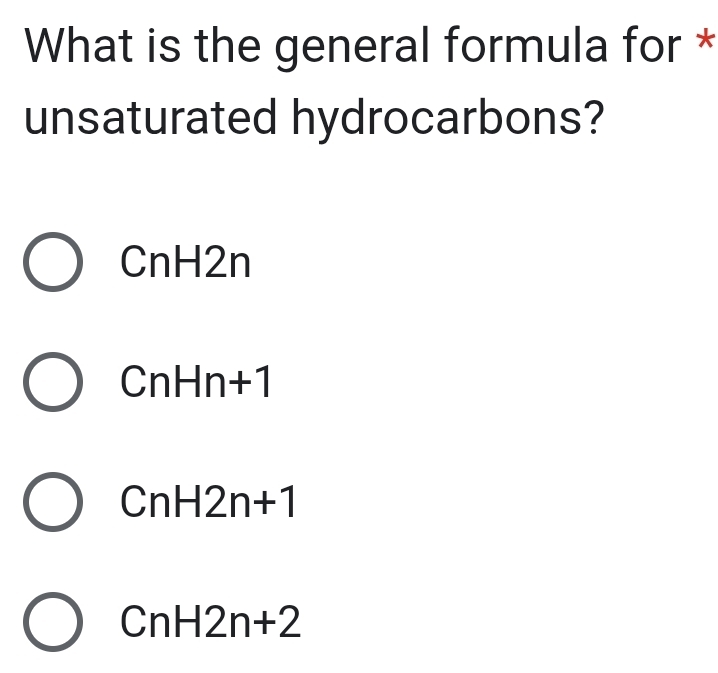Tick the first answer circle, CnH2n

coord(52,263)
